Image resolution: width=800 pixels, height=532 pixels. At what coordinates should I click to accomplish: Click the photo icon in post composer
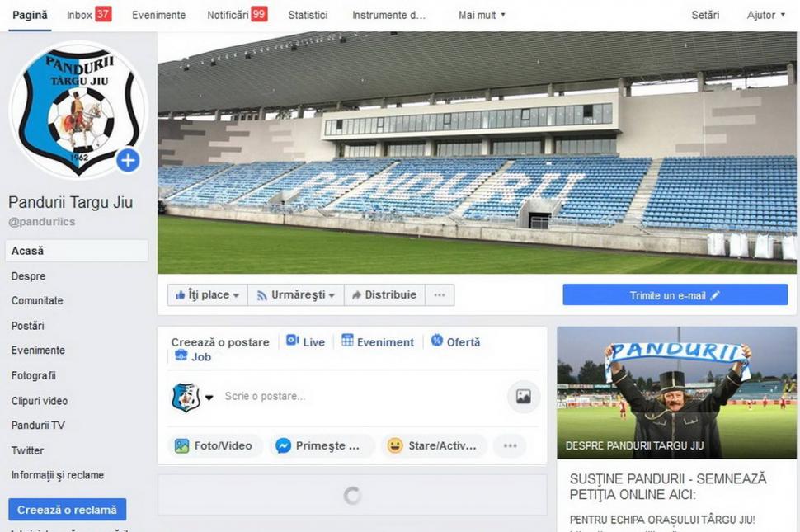click(x=524, y=397)
